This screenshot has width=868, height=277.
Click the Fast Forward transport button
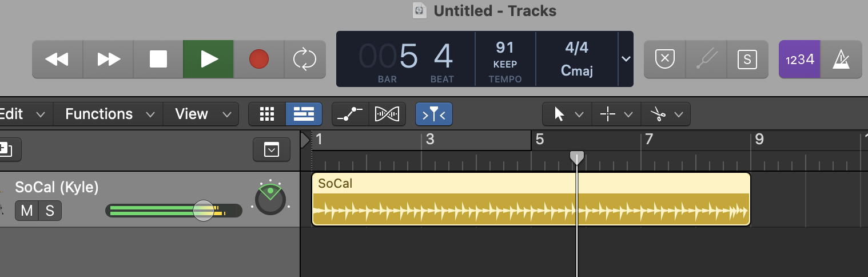click(108, 59)
